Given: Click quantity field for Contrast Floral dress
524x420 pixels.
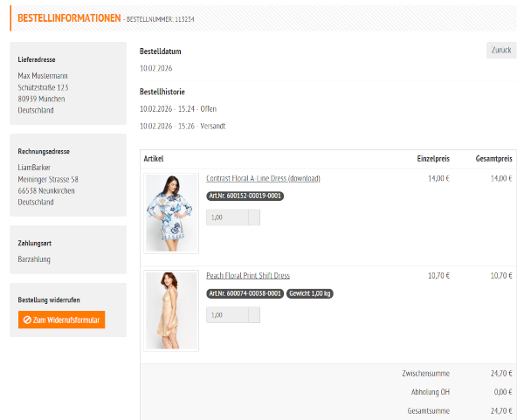Looking at the screenshot, I should point(227,217).
